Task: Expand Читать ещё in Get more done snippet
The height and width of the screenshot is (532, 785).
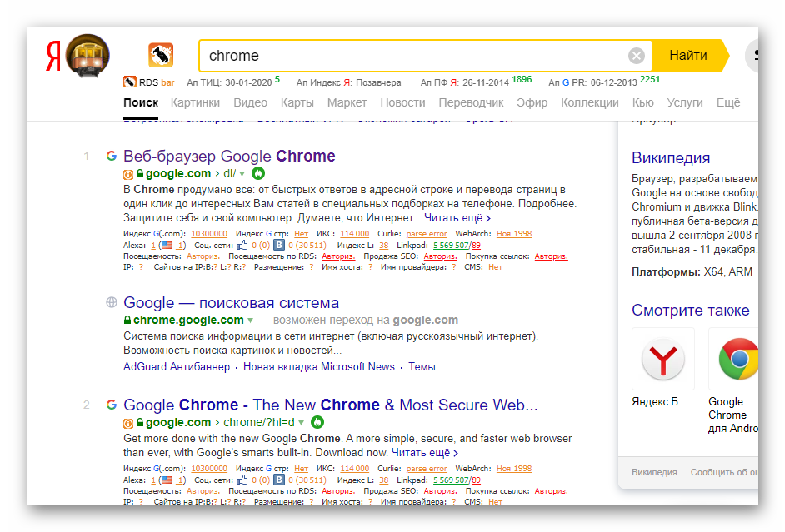Action: (x=424, y=453)
